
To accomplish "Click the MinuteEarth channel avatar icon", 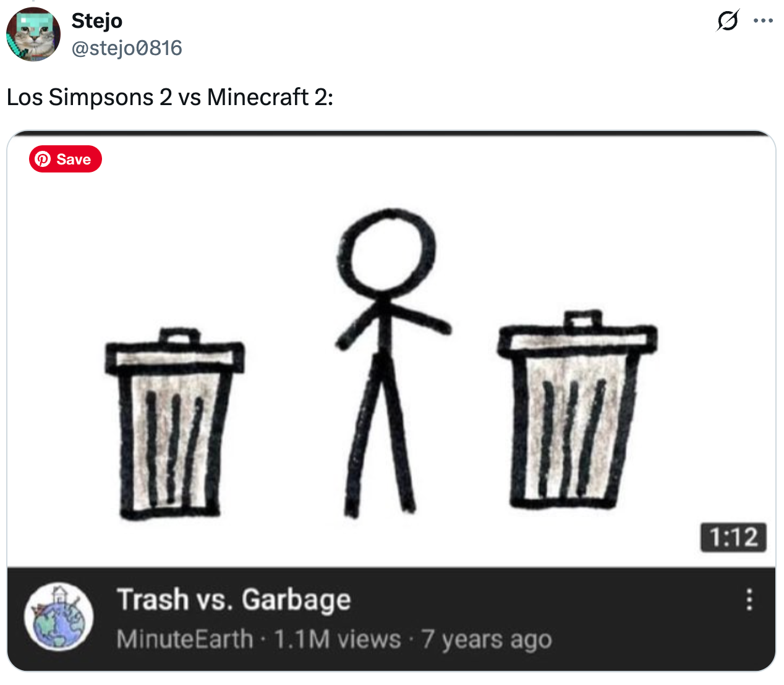I will point(59,616).
